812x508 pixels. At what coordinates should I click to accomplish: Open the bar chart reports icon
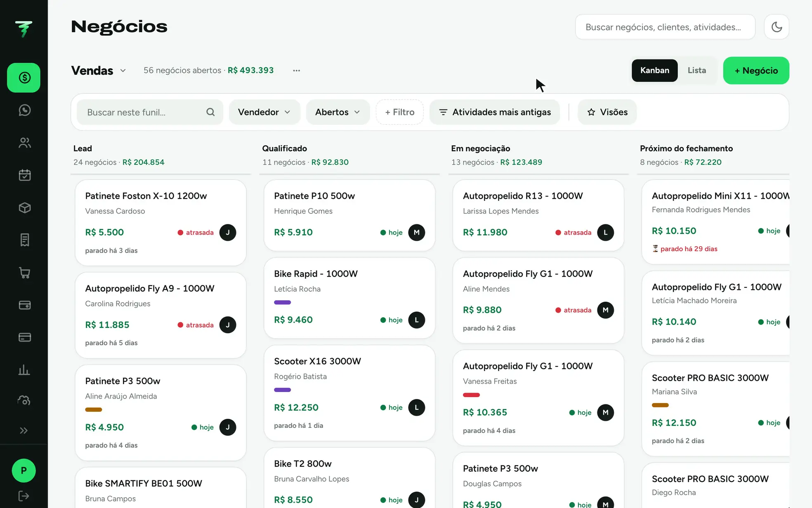24,370
